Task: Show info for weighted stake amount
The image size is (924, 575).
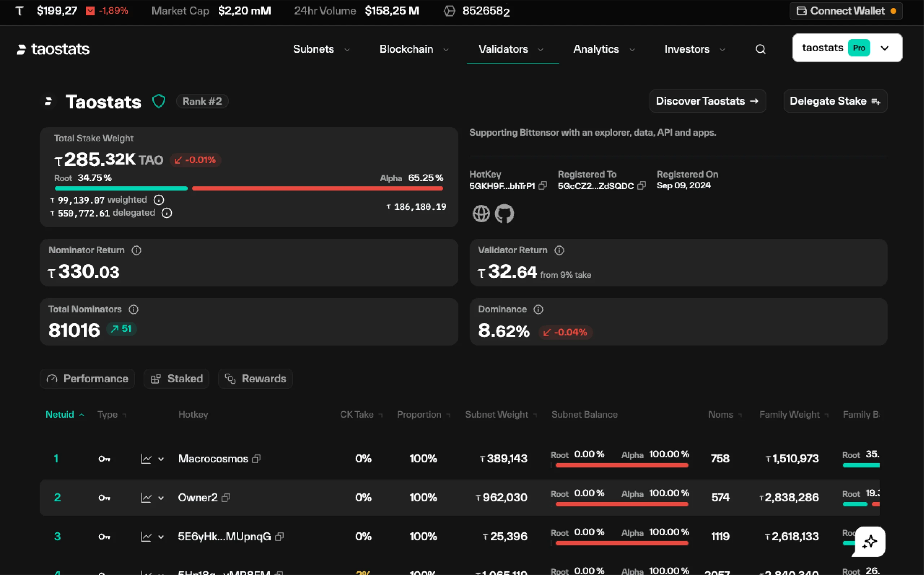Action: 158,199
